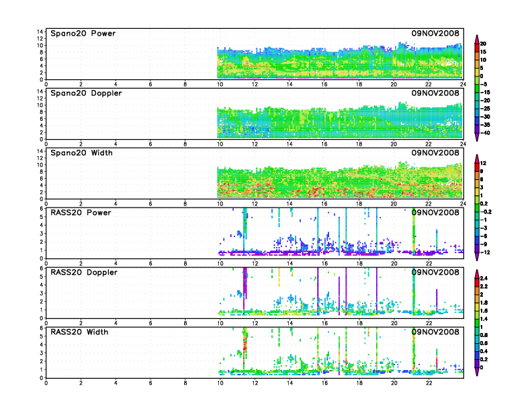Click the "12" label atop the middle colorbar
This screenshot has width=532, height=411.
click(x=483, y=163)
